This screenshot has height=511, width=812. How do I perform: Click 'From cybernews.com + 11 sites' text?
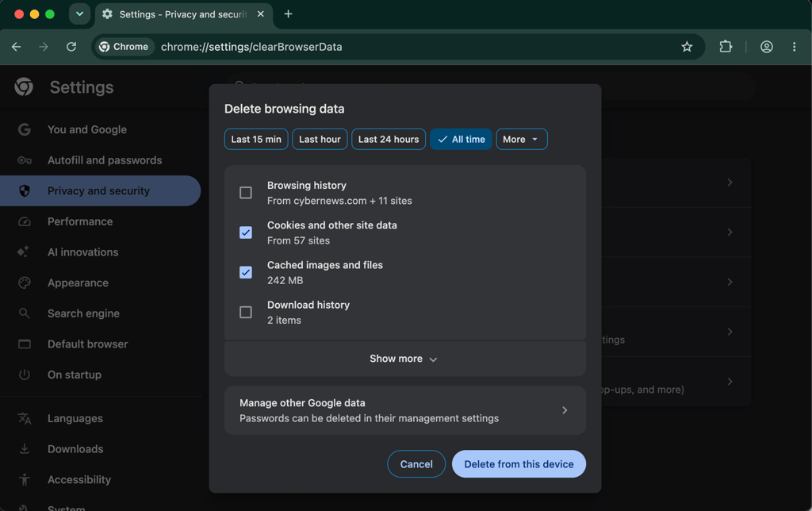pos(339,201)
